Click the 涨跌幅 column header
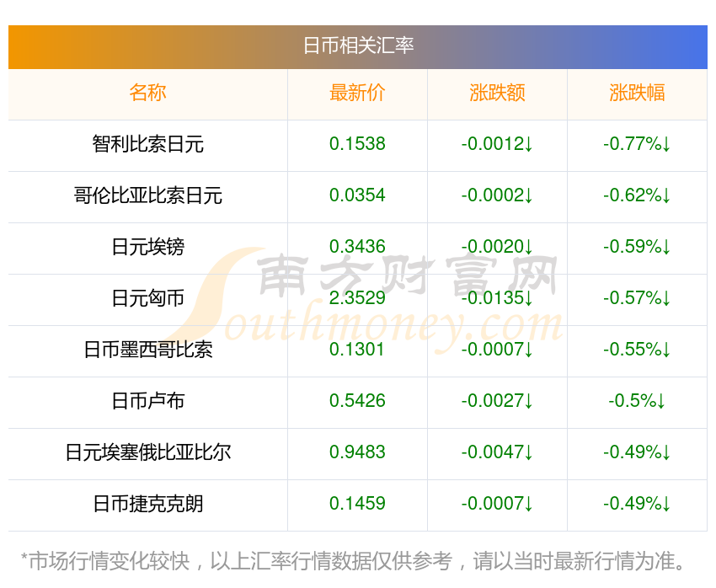This screenshot has height=588, width=716. [637, 93]
